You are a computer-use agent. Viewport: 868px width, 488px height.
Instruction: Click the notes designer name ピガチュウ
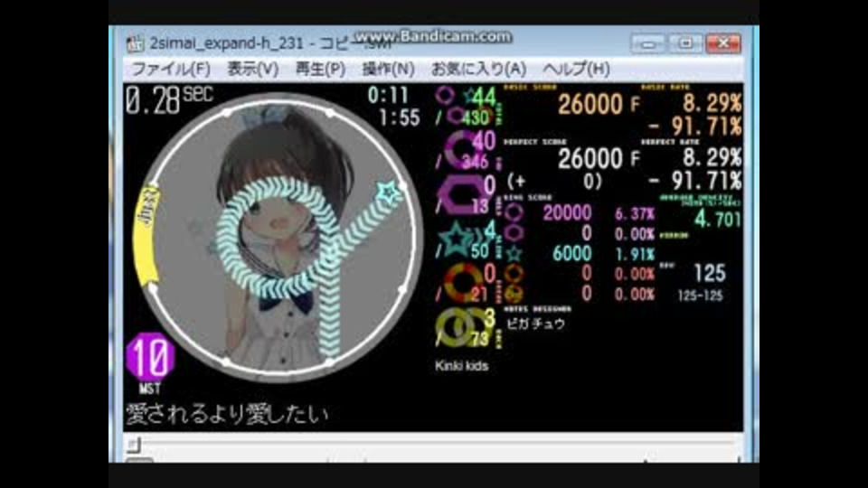(535, 324)
